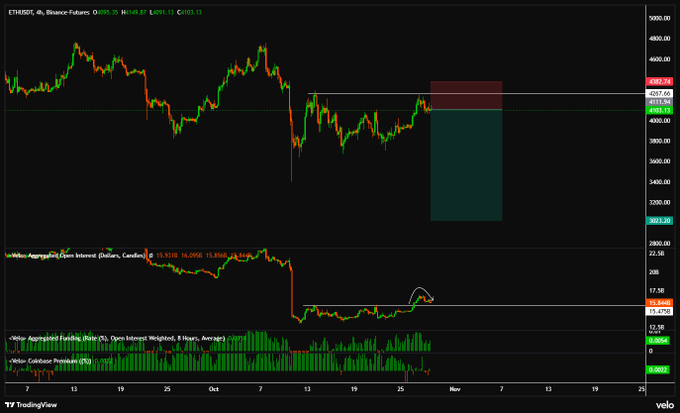Click the orange open interest label 15.844B
The height and width of the screenshot is (413, 680).
click(x=659, y=303)
